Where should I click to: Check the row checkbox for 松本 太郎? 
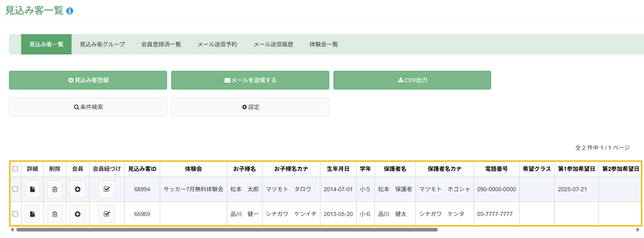click(x=15, y=189)
